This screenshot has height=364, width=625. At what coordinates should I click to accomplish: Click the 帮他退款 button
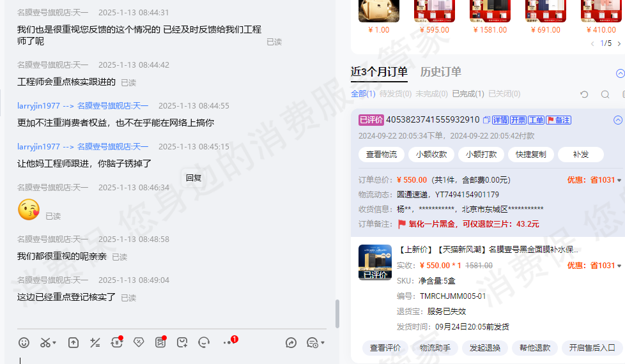click(x=534, y=347)
